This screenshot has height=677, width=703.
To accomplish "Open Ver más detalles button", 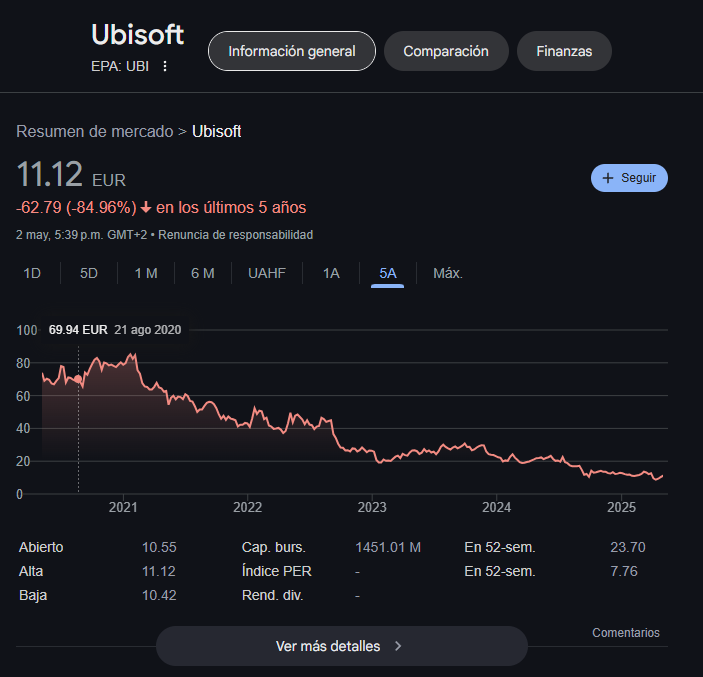I will coord(342,646).
